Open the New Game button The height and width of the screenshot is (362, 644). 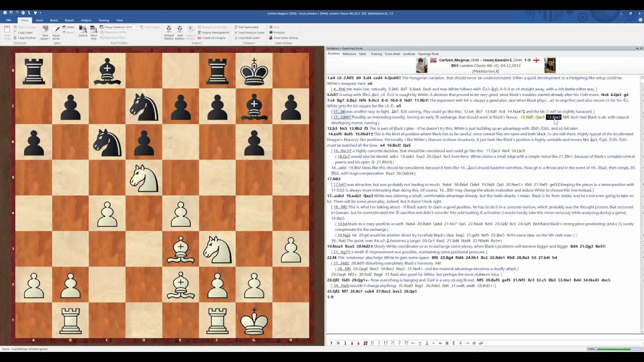point(45,33)
